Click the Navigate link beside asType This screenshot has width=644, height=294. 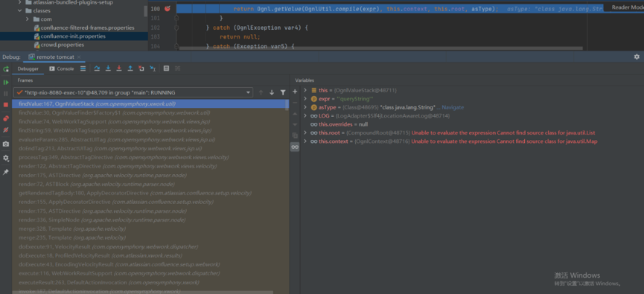(453, 107)
